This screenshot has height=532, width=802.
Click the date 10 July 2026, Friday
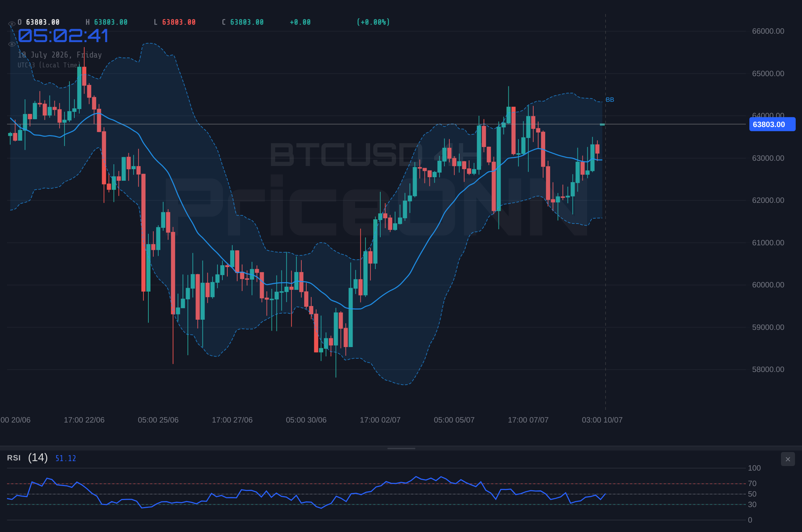click(60, 55)
